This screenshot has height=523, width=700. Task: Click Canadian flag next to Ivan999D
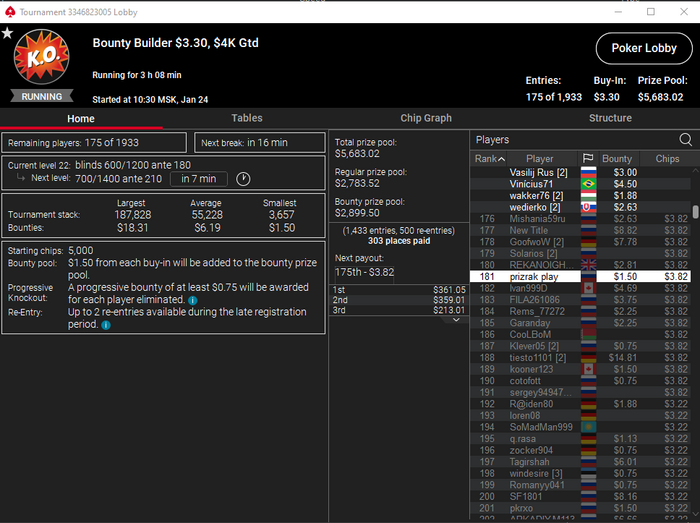[x=588, y=288]
